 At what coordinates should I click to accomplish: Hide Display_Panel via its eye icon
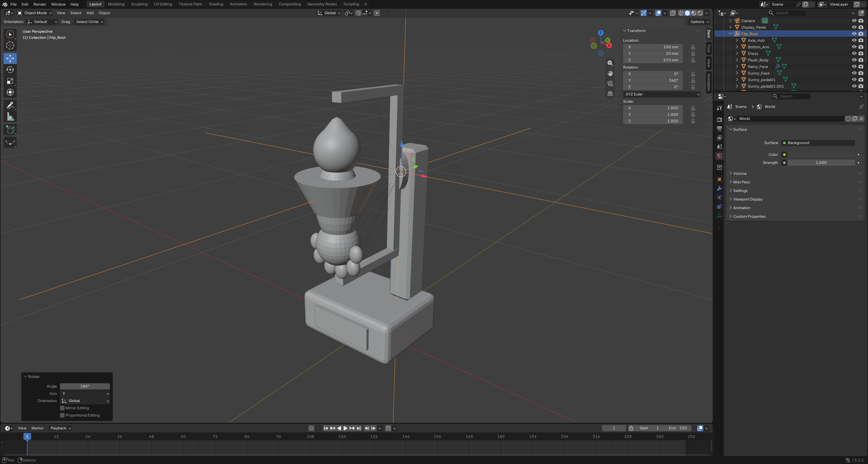click(x=854, y=27)
